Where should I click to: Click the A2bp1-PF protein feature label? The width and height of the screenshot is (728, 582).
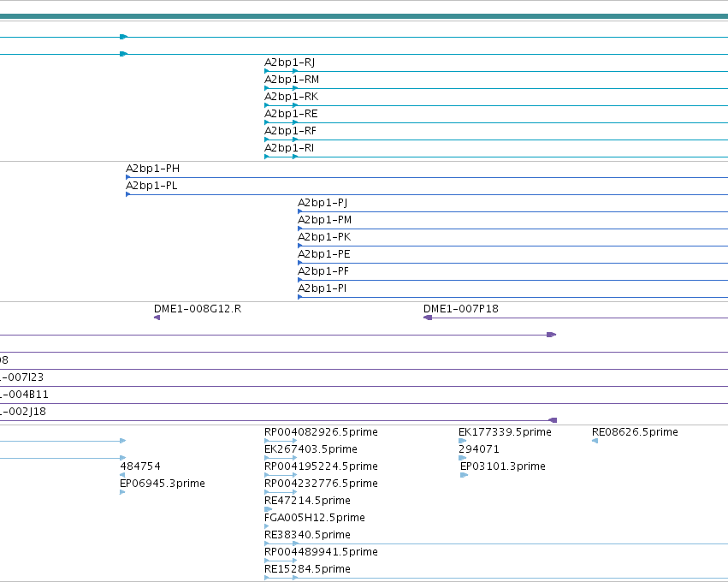(x=323, y=271)
